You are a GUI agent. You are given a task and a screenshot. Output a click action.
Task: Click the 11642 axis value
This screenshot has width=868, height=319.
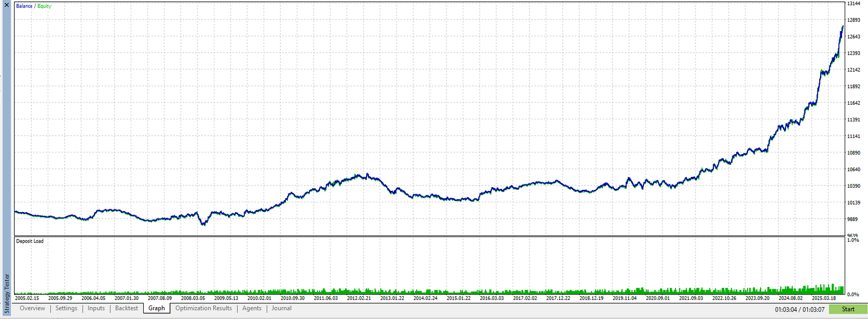[854, 103]
